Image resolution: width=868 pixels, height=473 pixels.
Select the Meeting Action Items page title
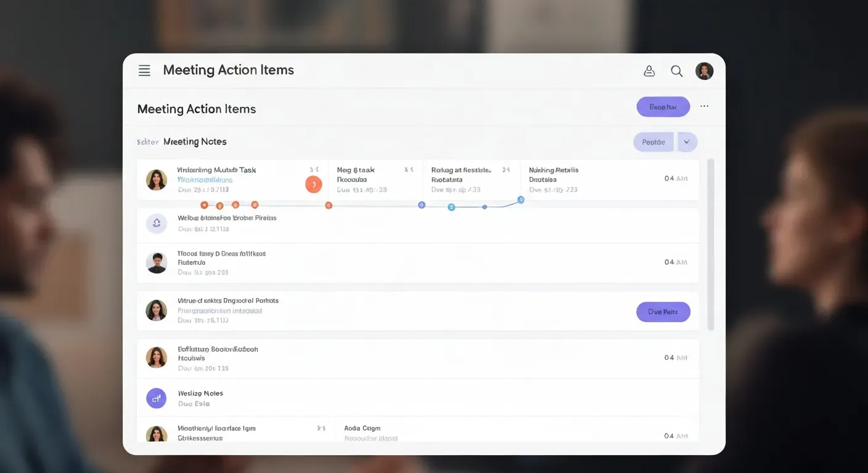pos(196,108)
